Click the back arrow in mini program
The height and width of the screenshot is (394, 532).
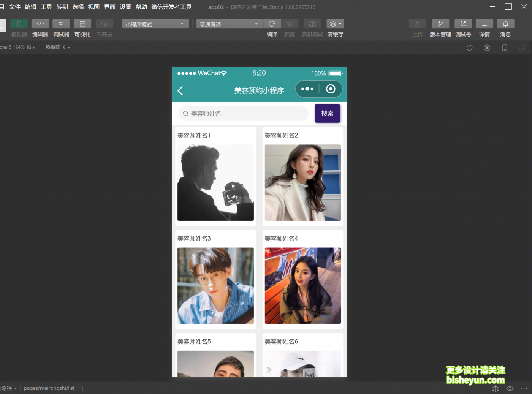[180, 91]
